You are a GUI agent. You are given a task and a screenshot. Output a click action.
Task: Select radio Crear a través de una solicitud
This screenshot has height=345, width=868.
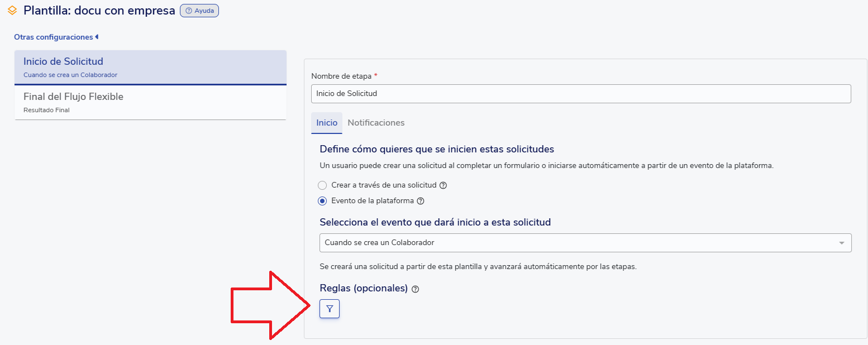tap(322, 185)
